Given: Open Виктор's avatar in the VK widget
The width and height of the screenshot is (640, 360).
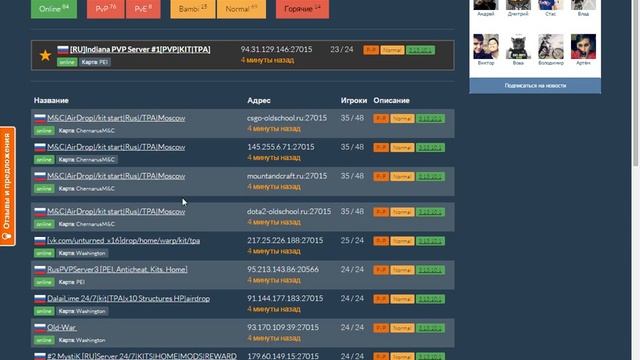Looking at the screenshot, I should (x=486, y=47).
